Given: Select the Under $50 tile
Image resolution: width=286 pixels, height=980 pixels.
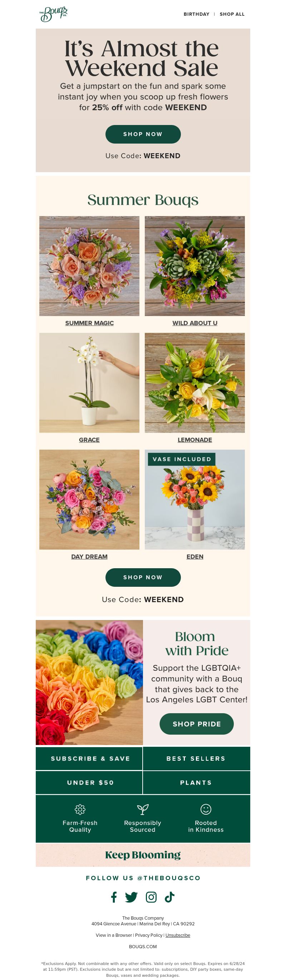Looking at the screenshot, I should tap(89, 782).
